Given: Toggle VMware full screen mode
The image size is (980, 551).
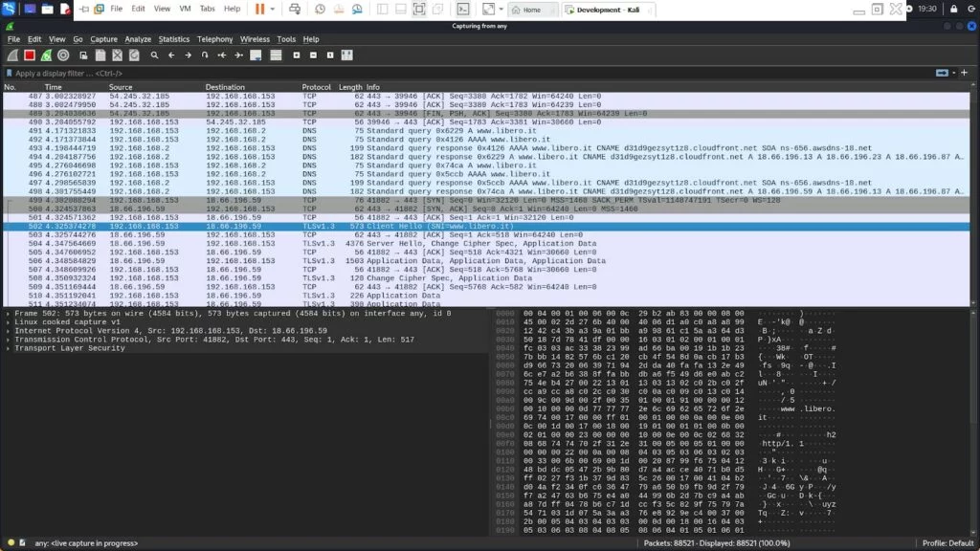Looking at the screenshot, I should [419, 9].
